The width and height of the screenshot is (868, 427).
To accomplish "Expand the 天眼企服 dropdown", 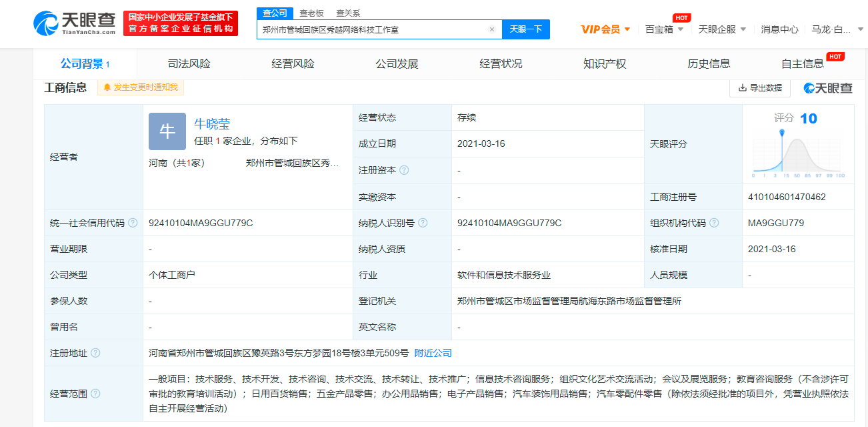I will [x=721, y=29].
